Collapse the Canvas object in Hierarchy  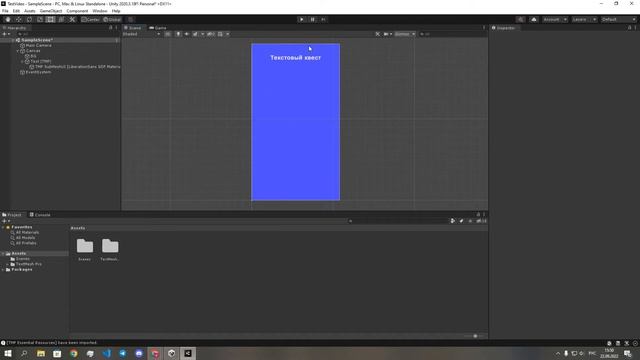pyautogui.click(x=18, y=51)
